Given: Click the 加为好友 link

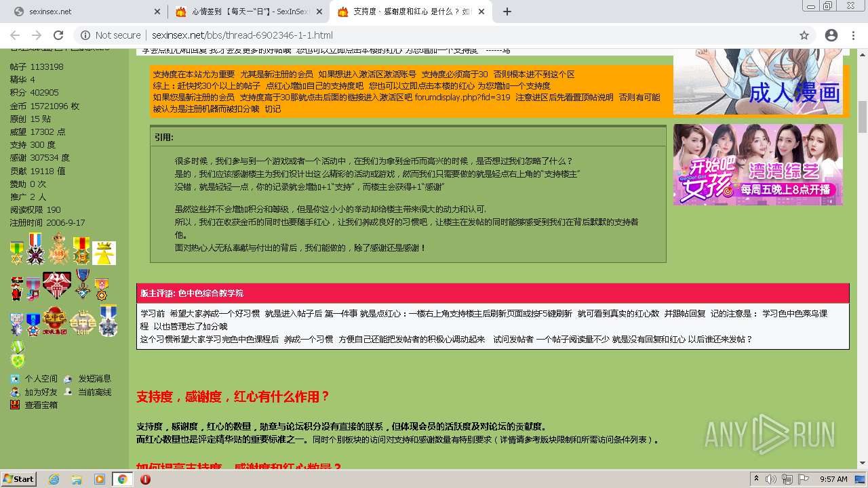Looking at the screenshot, I should pos(41,392).
